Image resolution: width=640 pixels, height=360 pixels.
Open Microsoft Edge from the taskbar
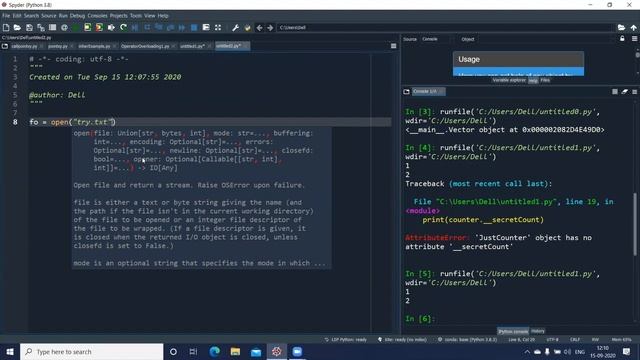click(x=214, y=351)
